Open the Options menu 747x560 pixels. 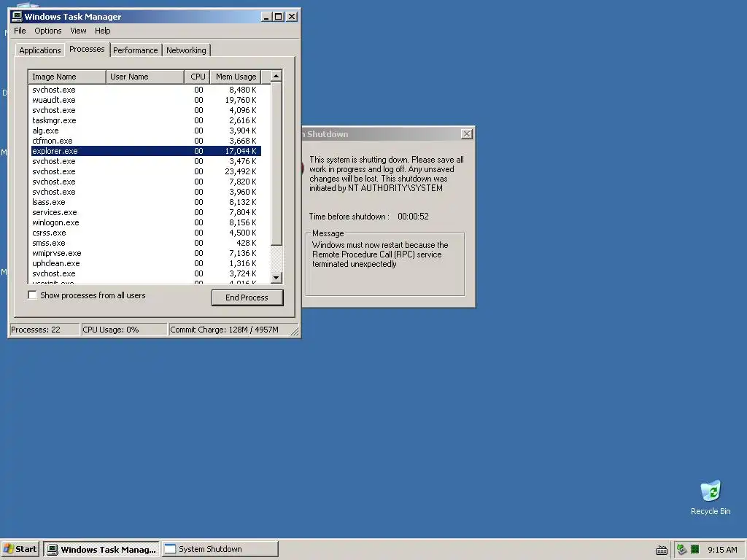tap(48, 31)
